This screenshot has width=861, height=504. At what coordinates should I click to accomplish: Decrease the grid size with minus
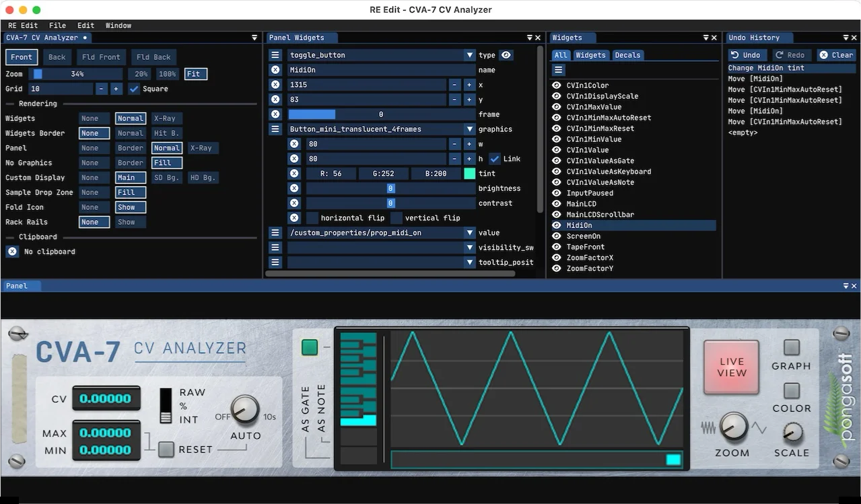pyautogui.click(x=102, y=89)
